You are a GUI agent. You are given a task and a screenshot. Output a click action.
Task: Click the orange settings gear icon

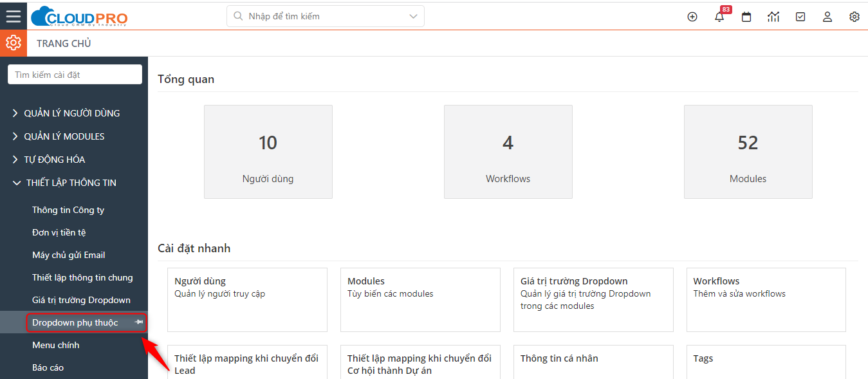point(12,43)
